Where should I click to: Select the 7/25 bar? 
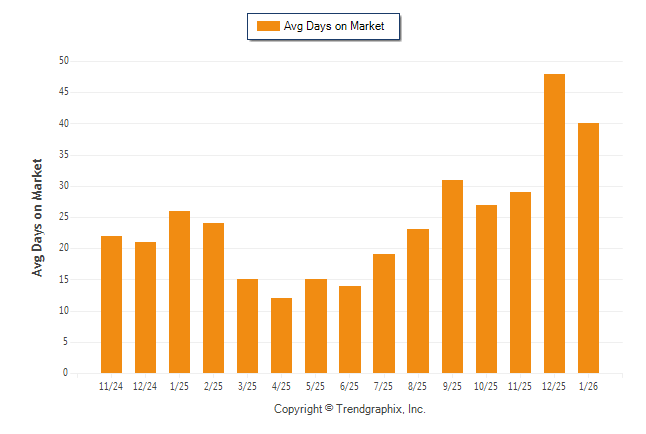pos(384,313)
